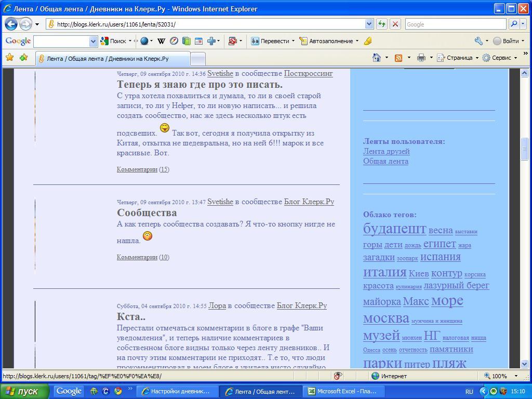Open a new blank tab
The image size is (532, 399).
(x=198, y=59)
